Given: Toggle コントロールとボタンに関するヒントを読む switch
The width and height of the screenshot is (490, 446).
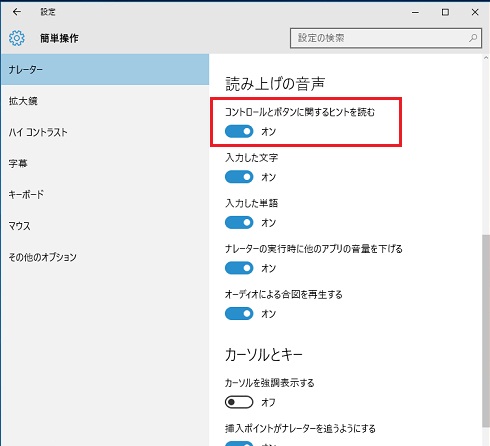Looking at the screenshot, I should click(x=239, y=131).
